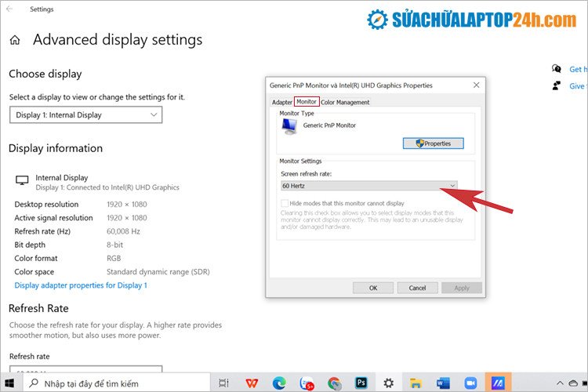Click the OneDrive cloud tray icon
The width and height of the screenshot is (588, 392).
(573, 383)
